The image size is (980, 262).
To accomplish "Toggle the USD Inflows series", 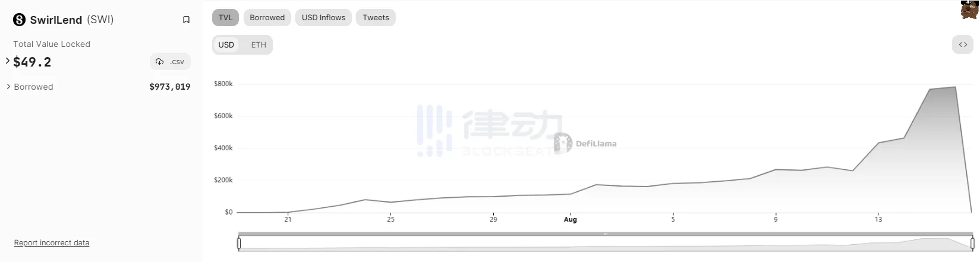I will [x=323, y=17].
